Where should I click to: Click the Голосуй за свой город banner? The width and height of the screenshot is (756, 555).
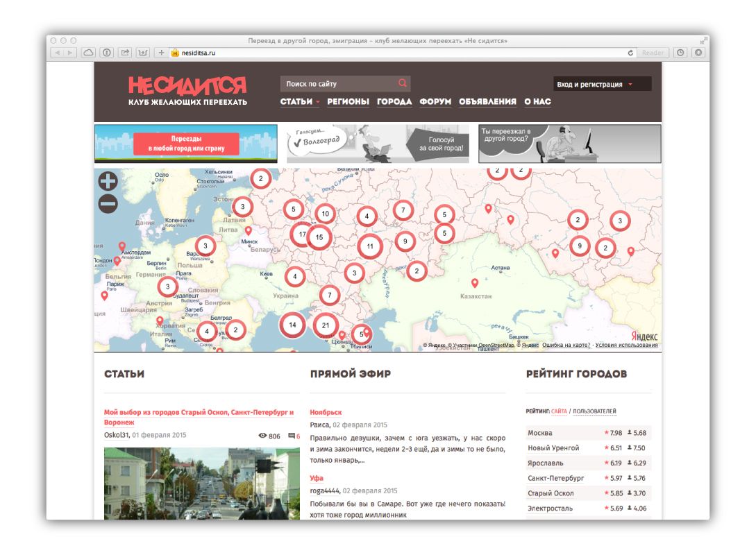click(378, 144)
